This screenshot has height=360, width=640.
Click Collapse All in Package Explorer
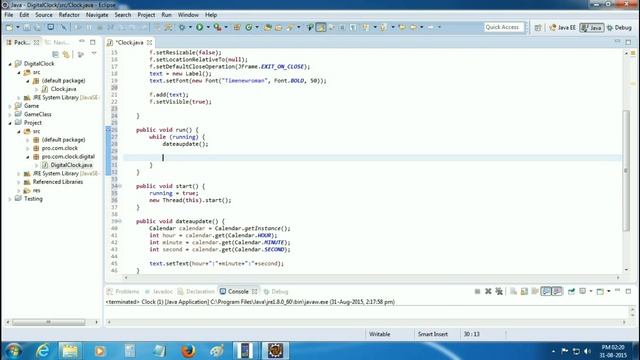tap(56, 54)
